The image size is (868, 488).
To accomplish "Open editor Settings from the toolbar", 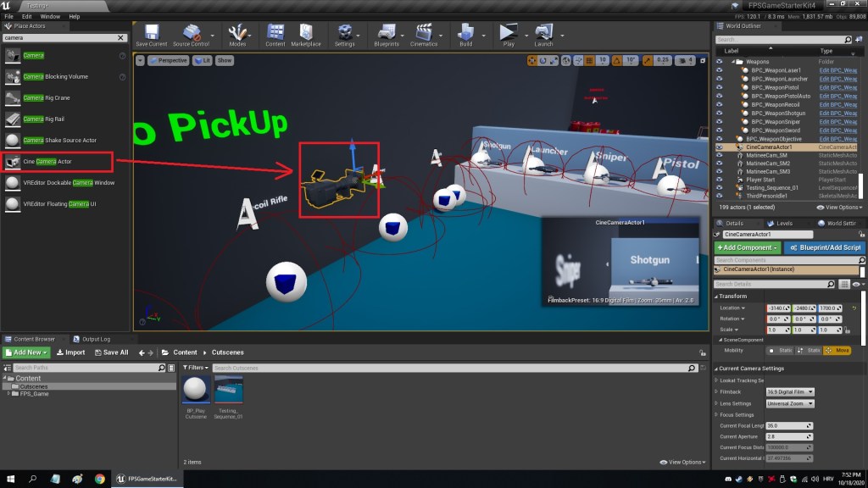I will [x=344, y=35].
